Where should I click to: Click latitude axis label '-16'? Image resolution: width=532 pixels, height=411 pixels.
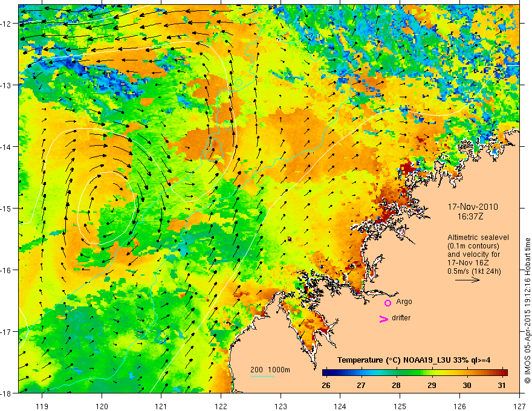point(7,270)
